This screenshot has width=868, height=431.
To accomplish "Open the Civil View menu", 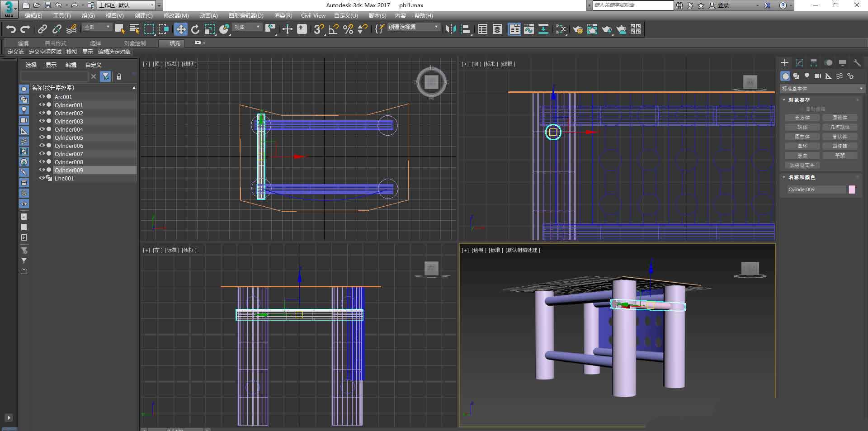I will coord(313,15).
